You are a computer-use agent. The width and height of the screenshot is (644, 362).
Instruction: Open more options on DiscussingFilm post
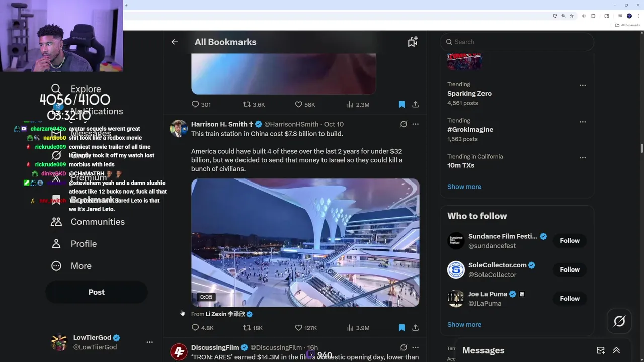[x=415, y=347]
